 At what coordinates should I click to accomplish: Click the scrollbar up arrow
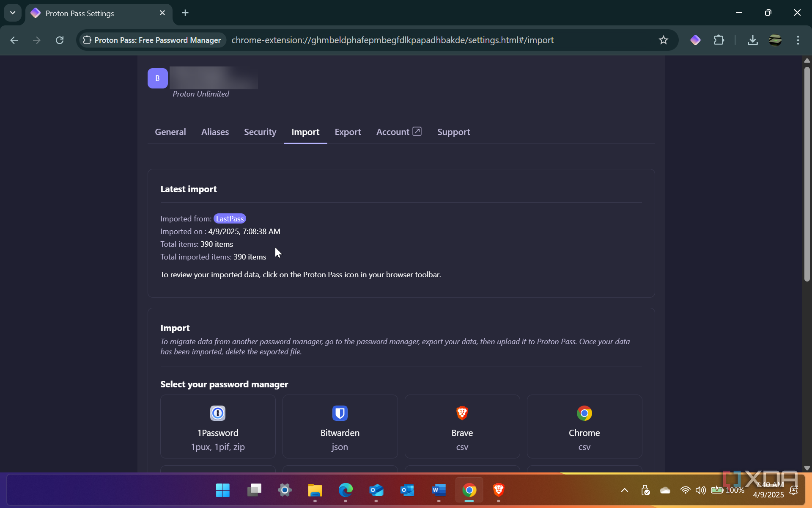tap(807, 61)
